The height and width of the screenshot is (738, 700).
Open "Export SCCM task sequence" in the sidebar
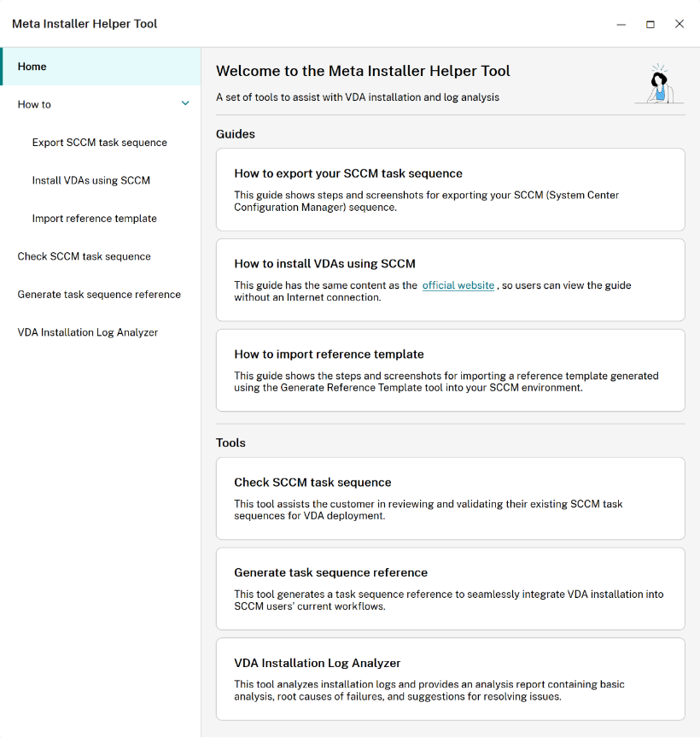tap(99, 143)
